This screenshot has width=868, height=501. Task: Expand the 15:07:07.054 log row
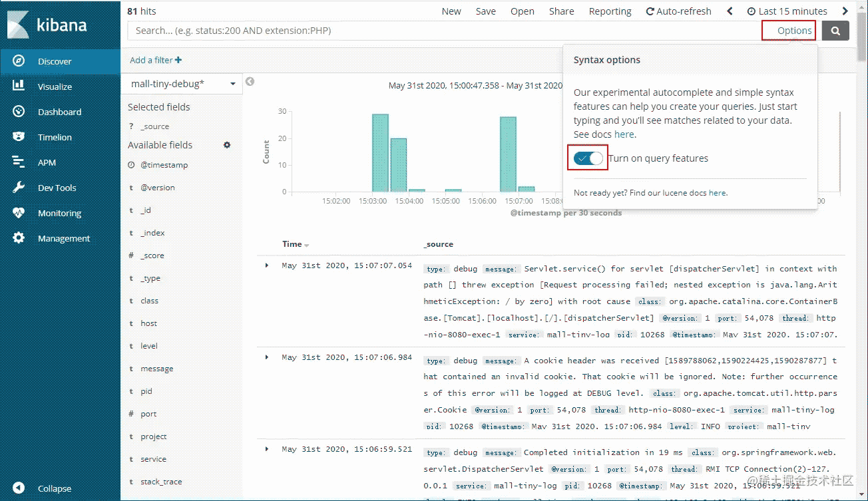coord(267,265)
